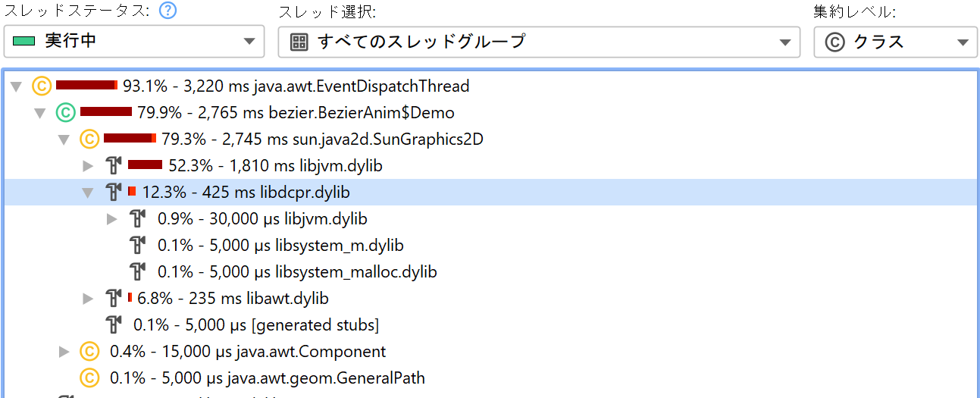
Task: Click the class icon for sun.java2d.SunGraphics2D
Action: (x=89, y=139)
